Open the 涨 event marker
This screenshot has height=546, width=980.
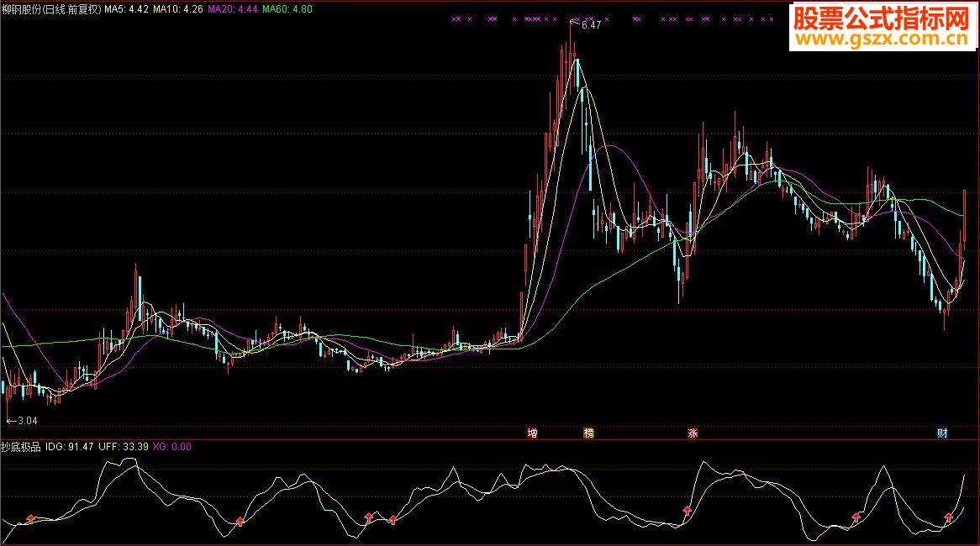(693, 433)
